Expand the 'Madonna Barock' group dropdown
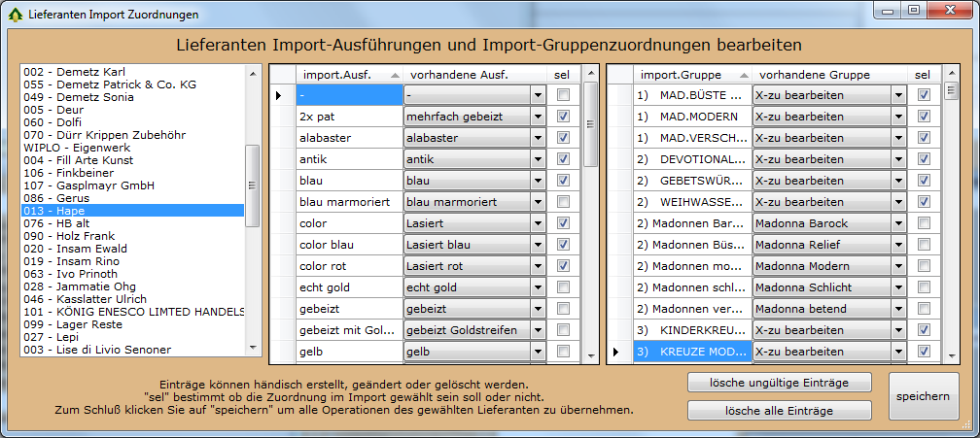Screen dimensions: 980x438 coord(899,223)
